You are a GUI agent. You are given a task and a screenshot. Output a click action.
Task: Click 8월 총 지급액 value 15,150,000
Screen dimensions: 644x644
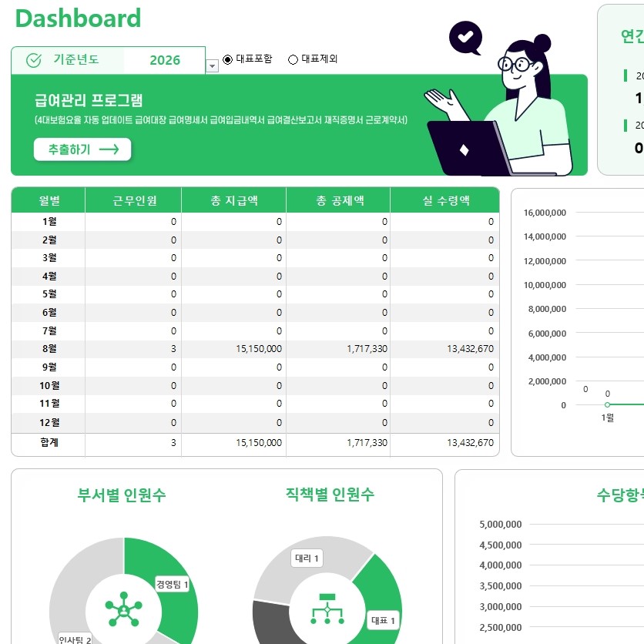click(x=259, y=349)
